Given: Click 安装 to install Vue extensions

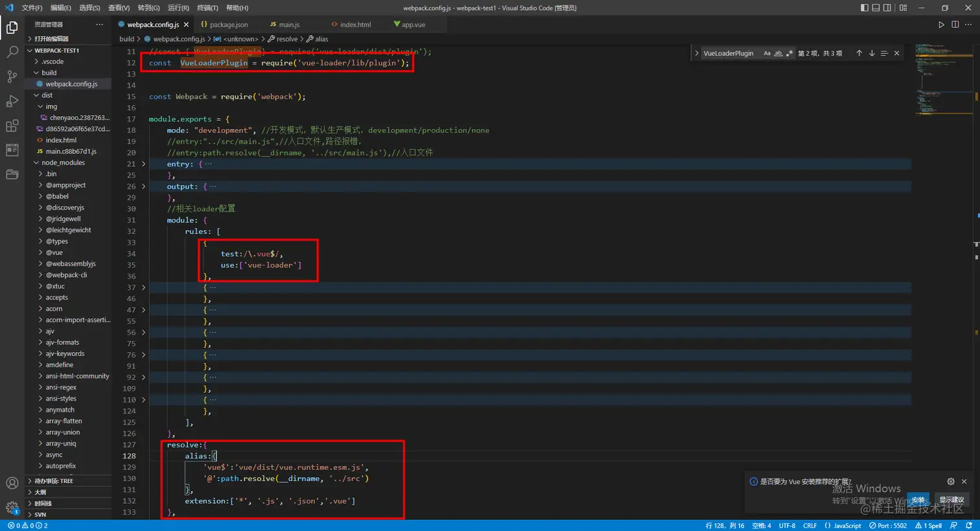Looking at the screenshot, I should point(918,500).
